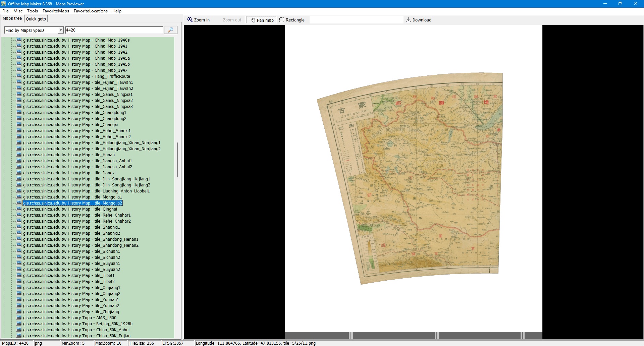Click the Offline Map Maker app icon
644x346 pixels.
[3, 4]
